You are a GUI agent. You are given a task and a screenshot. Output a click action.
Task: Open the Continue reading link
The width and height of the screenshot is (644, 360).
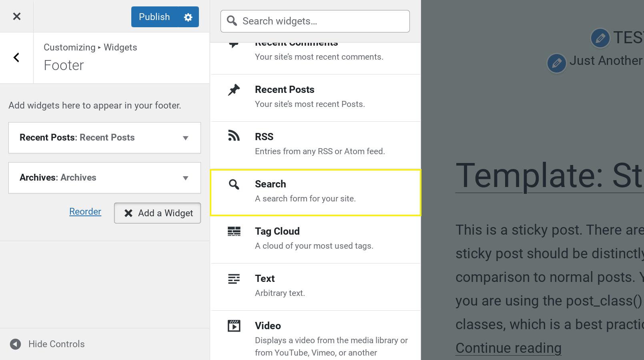point(508,348)
